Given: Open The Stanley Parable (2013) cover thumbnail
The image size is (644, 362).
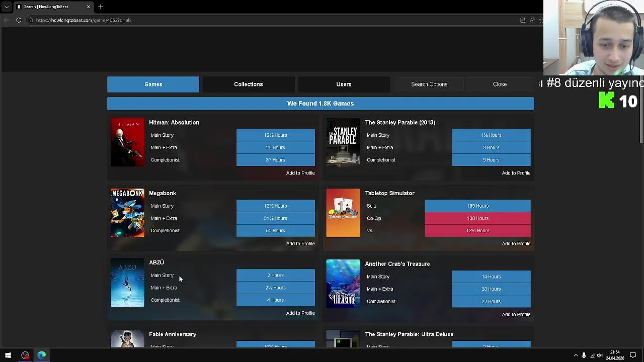Looking at the screenshot, I should (x=343, y=142).
